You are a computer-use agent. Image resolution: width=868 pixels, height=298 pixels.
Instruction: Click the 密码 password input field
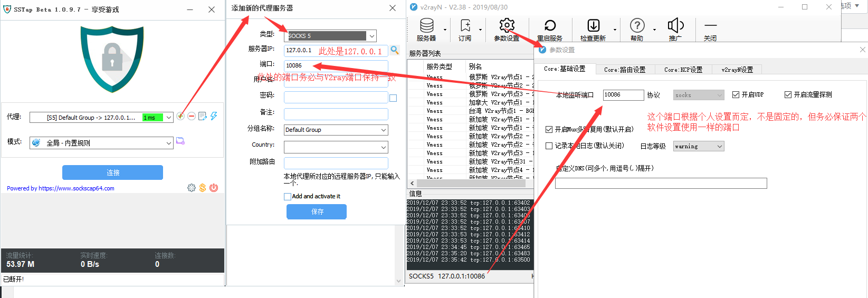click(x=336, y=97)
